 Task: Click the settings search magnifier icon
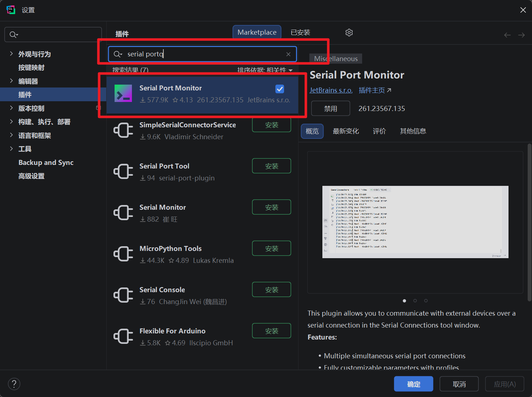pos(14,35)
